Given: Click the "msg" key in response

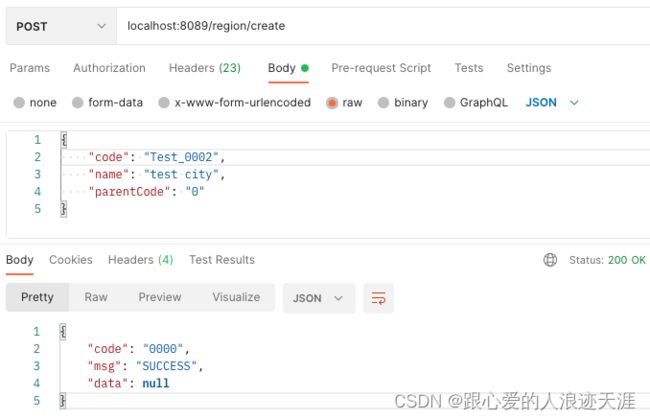Looking at the screenshot, I should [104, 366].
